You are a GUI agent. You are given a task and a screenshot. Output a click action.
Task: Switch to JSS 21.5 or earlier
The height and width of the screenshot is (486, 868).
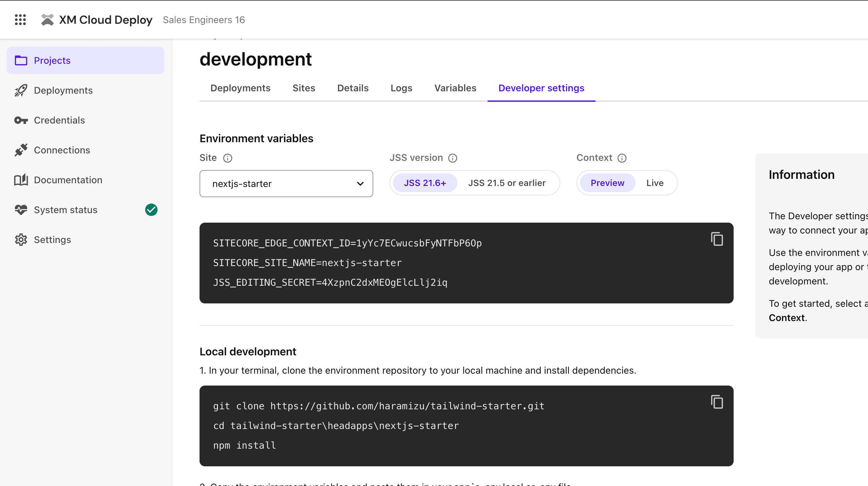(507, 183)
